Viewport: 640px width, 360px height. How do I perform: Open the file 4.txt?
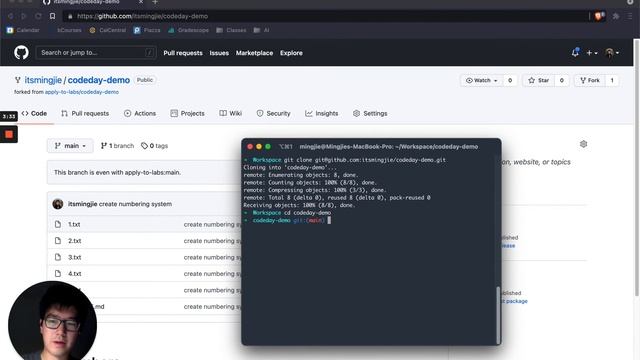click(74, 273)
